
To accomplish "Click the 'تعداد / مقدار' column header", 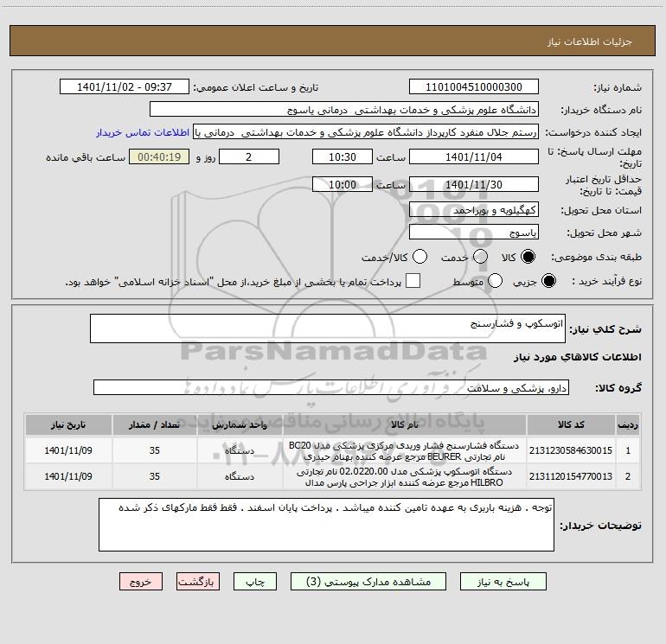I will tap(155, 424).
